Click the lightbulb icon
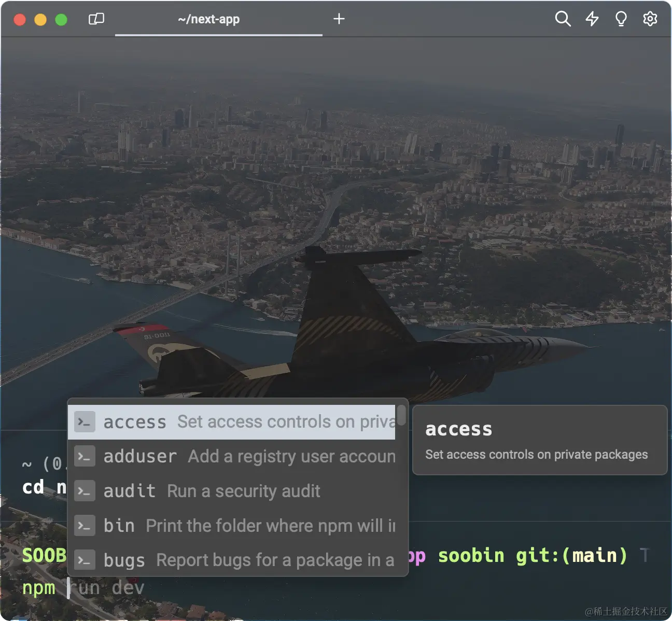 621,19
